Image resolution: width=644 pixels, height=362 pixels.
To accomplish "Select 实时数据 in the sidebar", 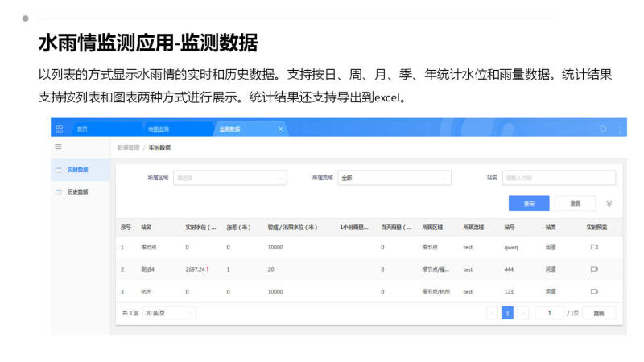I will click(77, 170).
